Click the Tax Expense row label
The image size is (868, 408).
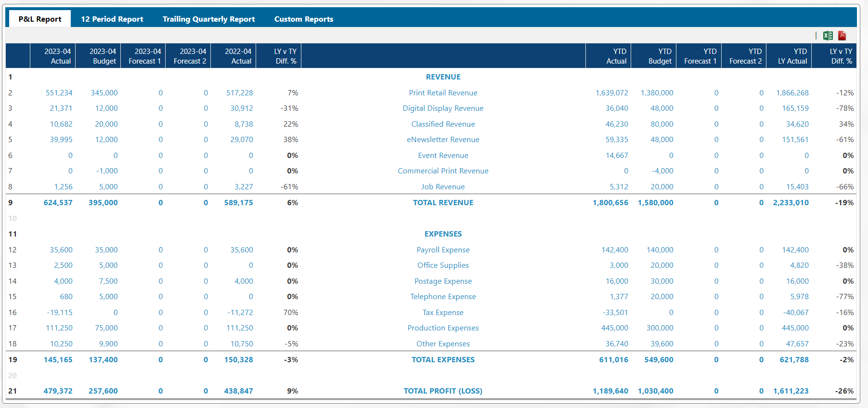tap(443, 313)
